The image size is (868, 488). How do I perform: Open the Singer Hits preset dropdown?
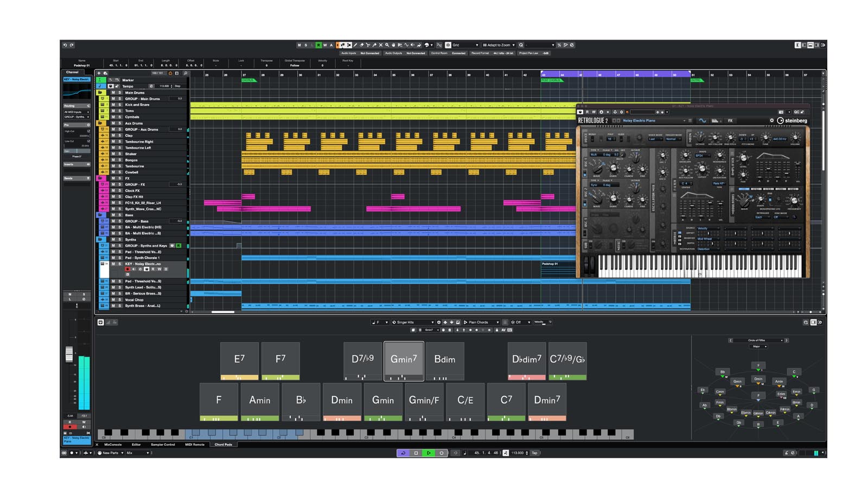point(413,322)
